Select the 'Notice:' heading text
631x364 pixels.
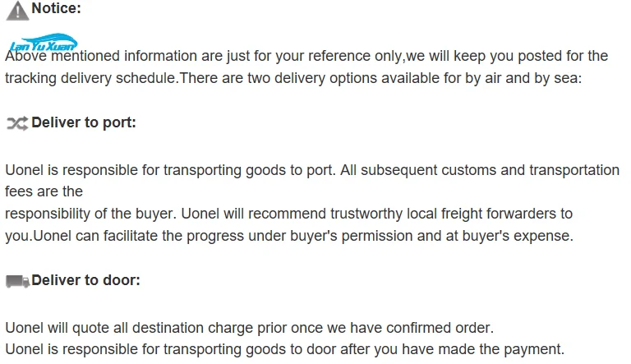(57, 8)
